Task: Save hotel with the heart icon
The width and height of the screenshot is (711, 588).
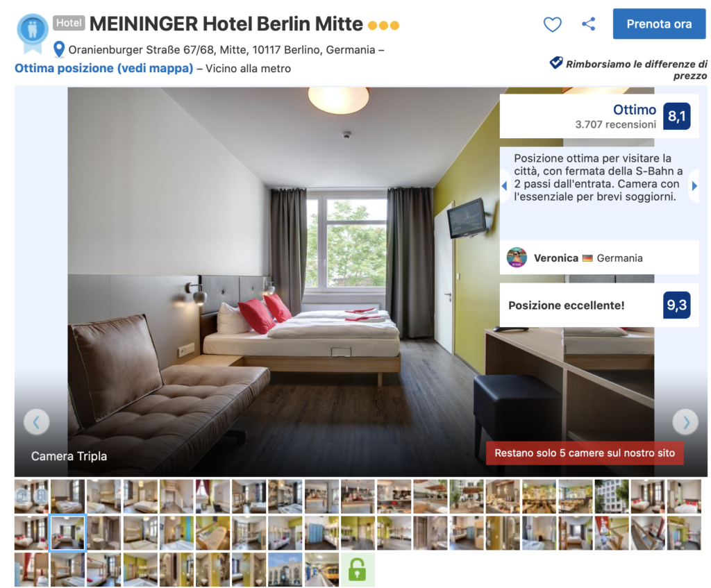Action: (x=552, y=24)
